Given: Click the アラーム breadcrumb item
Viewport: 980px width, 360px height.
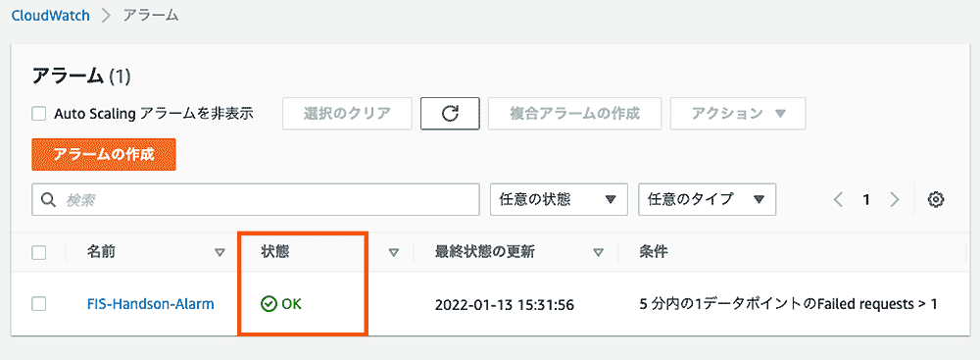Looking at the screenshot, I should coord(151,16).
